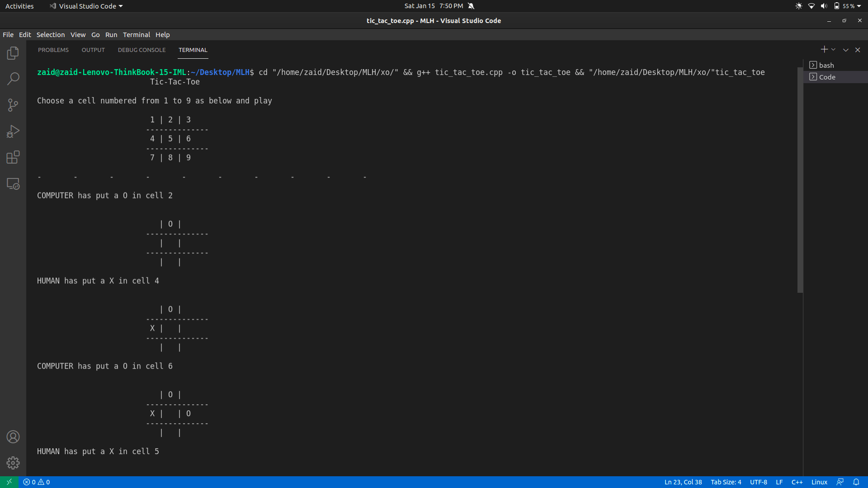Switch to the PROBLEMS tab
The image size is (868, 488).
point(53,50)
